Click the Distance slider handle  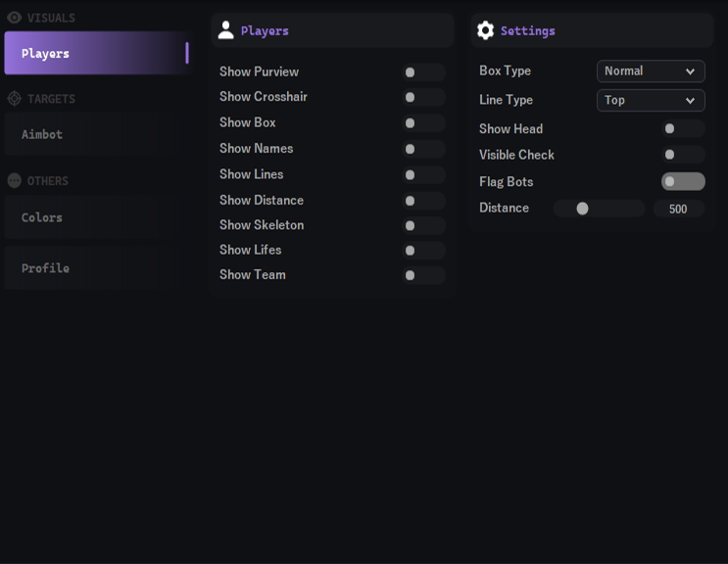[582, 209]
